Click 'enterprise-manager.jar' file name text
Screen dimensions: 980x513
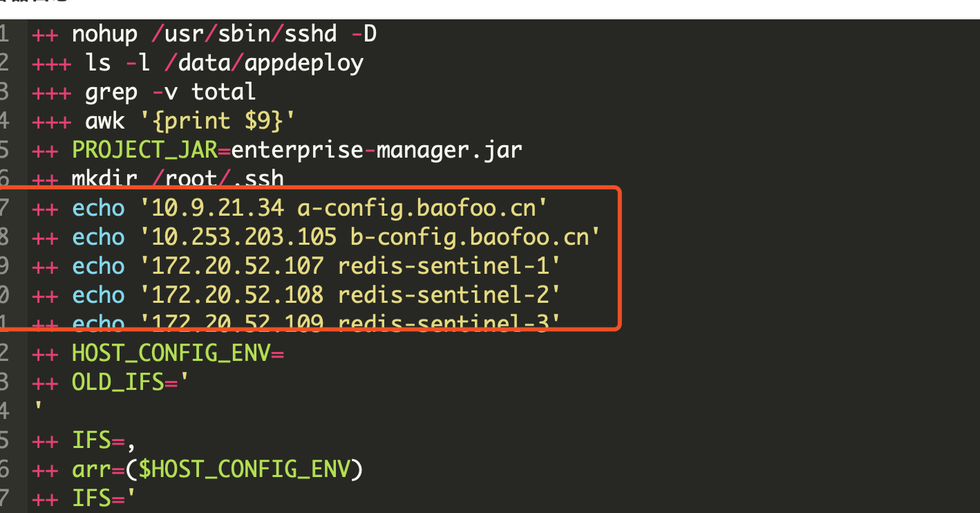[x=377, y=150]
